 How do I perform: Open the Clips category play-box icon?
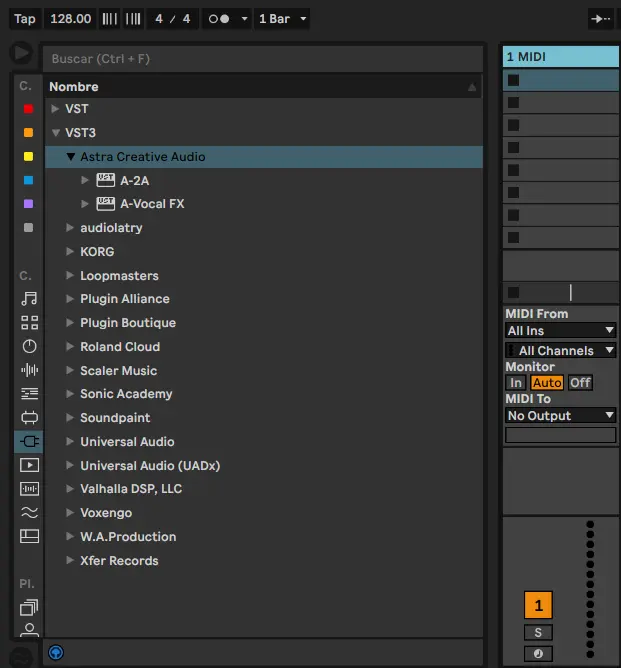pos(29,465)
